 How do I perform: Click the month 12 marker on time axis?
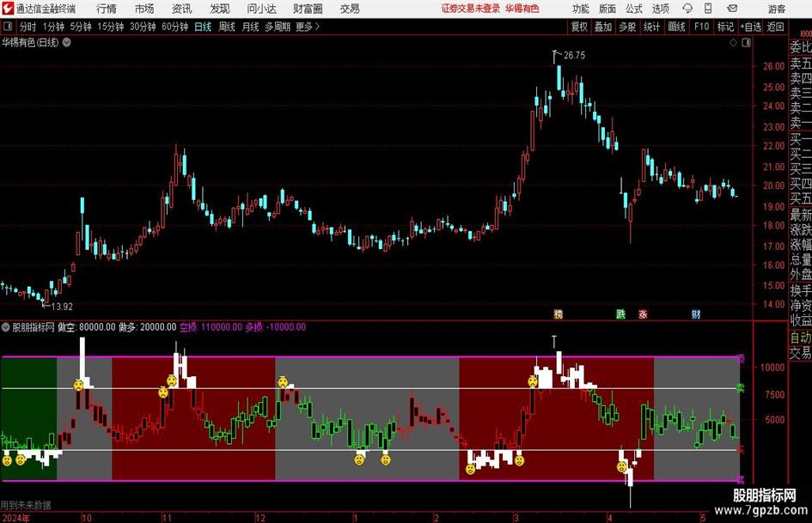(260, 518)
